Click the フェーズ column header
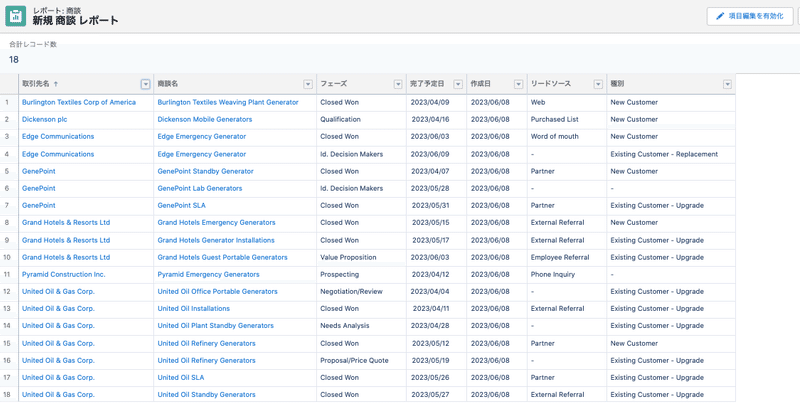 [334, 84]
